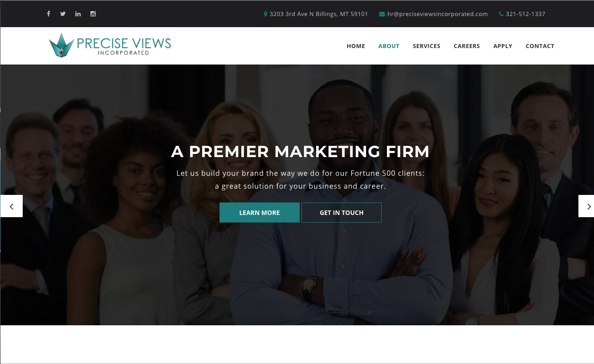This screenshot has width=594, height=364.
Task: Click the hr email address link
Action: tap(438, 14)
